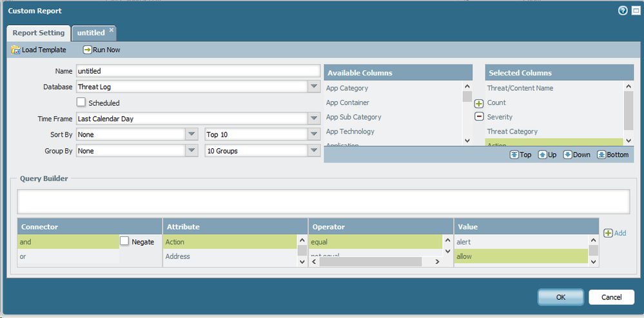Enable the Scheduled checkbox
This screenshot has height=318, width=644.
pyautogui.click(x=81, y=102)
